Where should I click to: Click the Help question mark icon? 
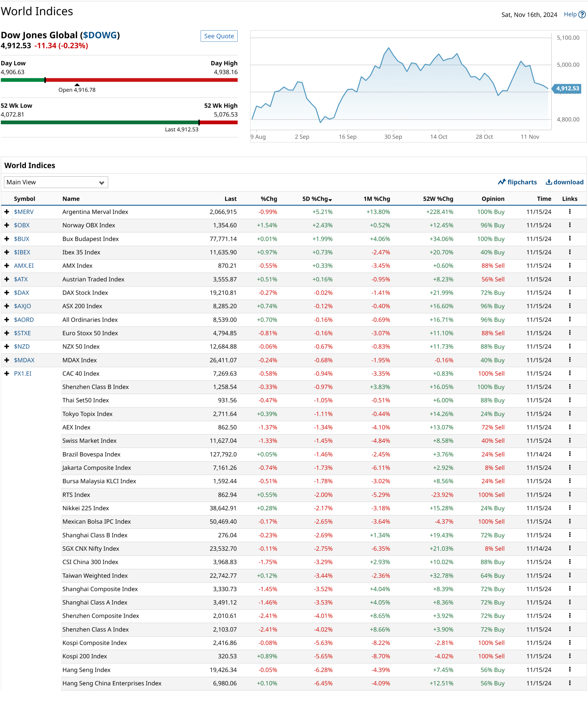tap(582, 15)
